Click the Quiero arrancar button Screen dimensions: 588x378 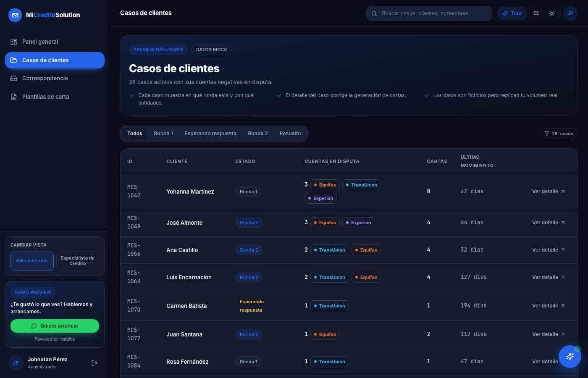[55, 326]
